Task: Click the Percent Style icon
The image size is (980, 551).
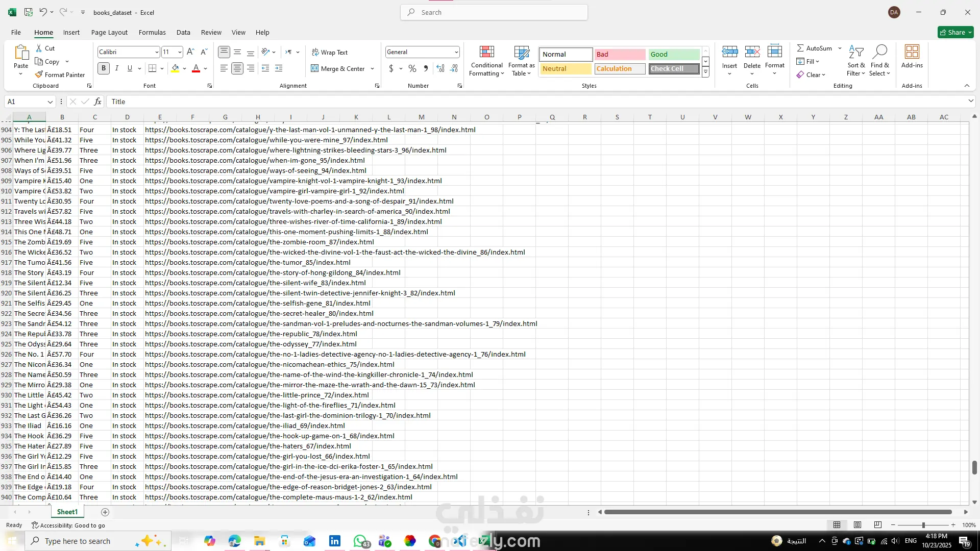Action: [412, 68]
